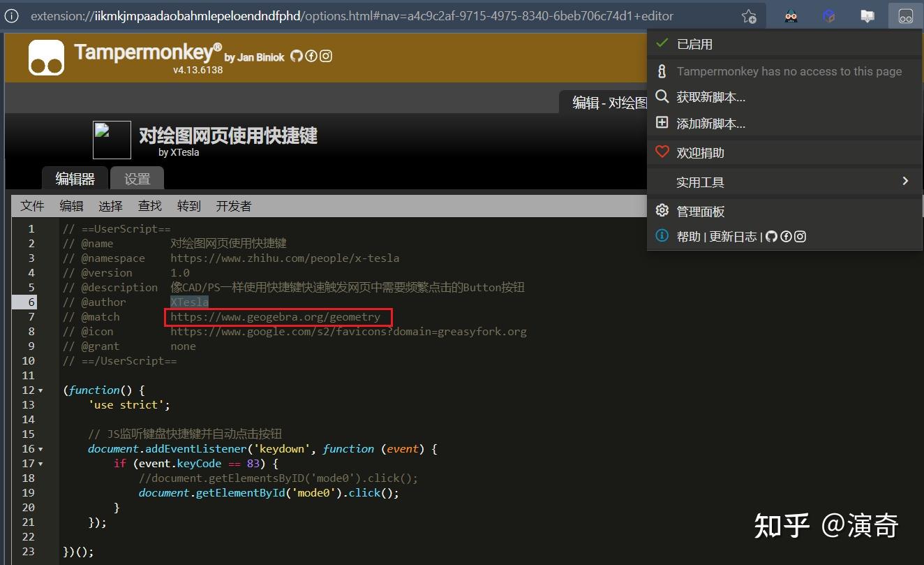The image size is (924, 565).
Task: Click the getElementById('mode0').click() line 19
Action: pyautogui.click(x=269, y=493)
